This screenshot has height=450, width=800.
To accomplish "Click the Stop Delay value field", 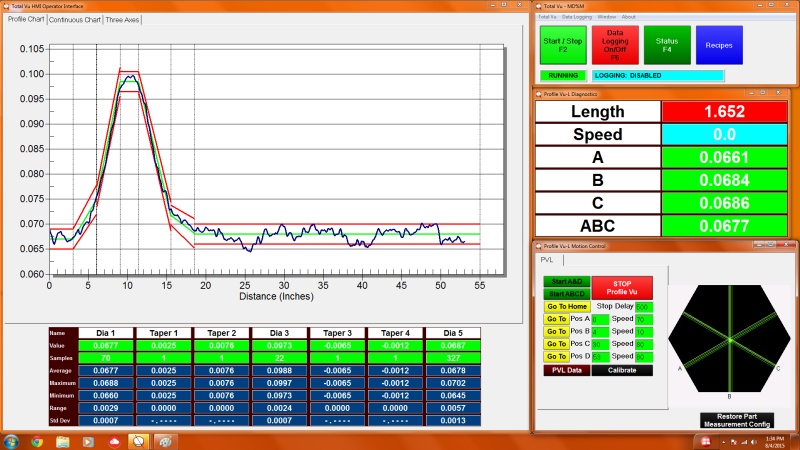I will pyautogui.click(x=643, y=306).
